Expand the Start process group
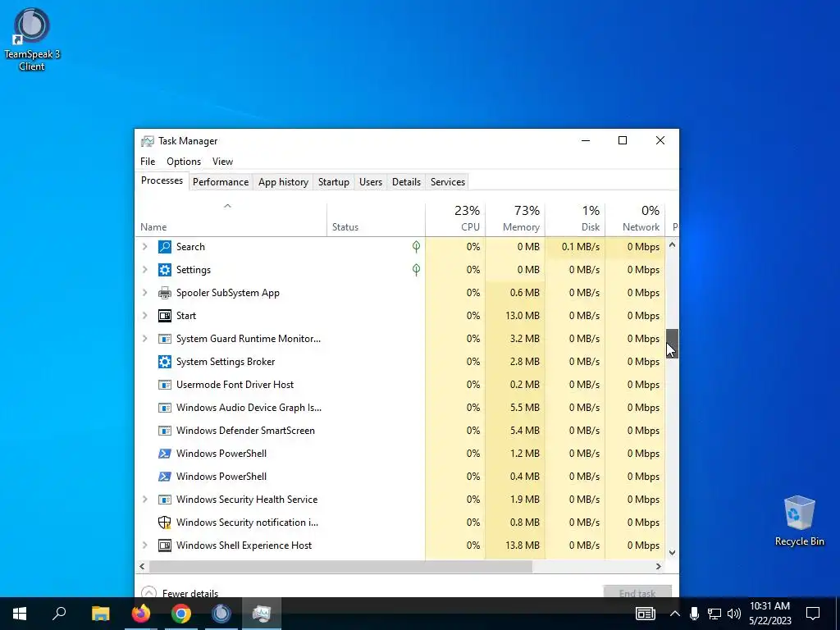Viewport: 840px width, 630px height. click(x=144, y=316)
